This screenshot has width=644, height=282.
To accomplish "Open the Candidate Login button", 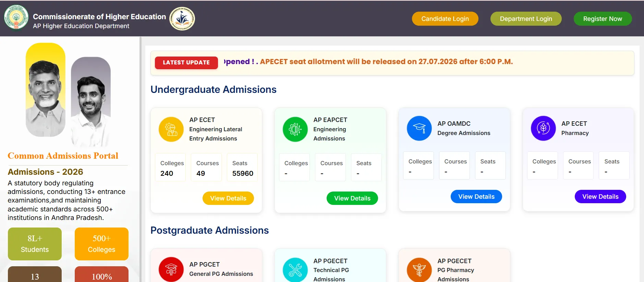I will click(445, 19).
